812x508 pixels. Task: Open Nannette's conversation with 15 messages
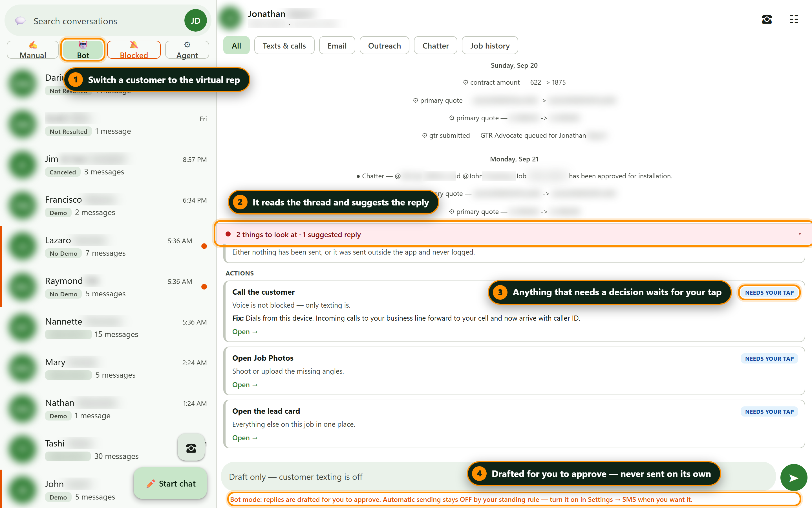[x=108, y=328]
